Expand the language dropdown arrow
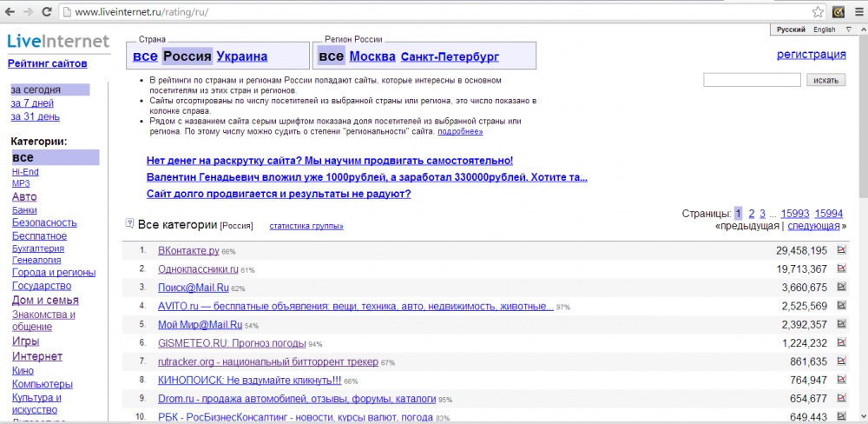Image resolution: width=868 pixels, height=424 pixels. [849, 30]
